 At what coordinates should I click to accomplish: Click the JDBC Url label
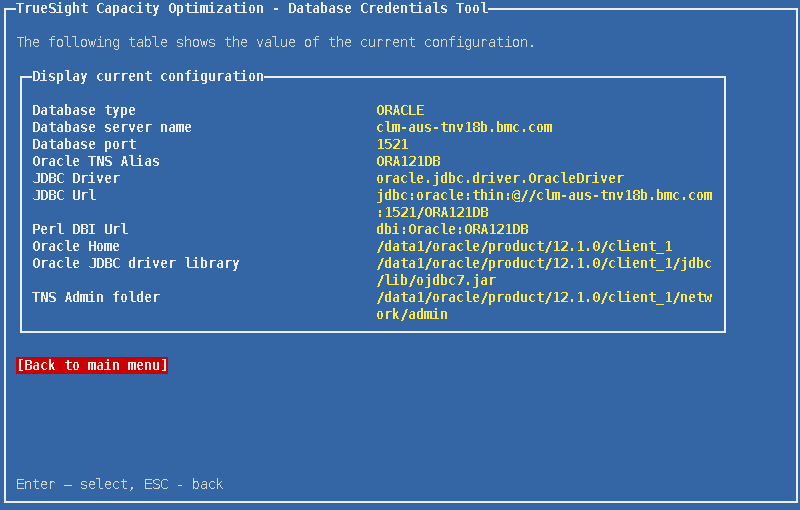click(64, 195)
